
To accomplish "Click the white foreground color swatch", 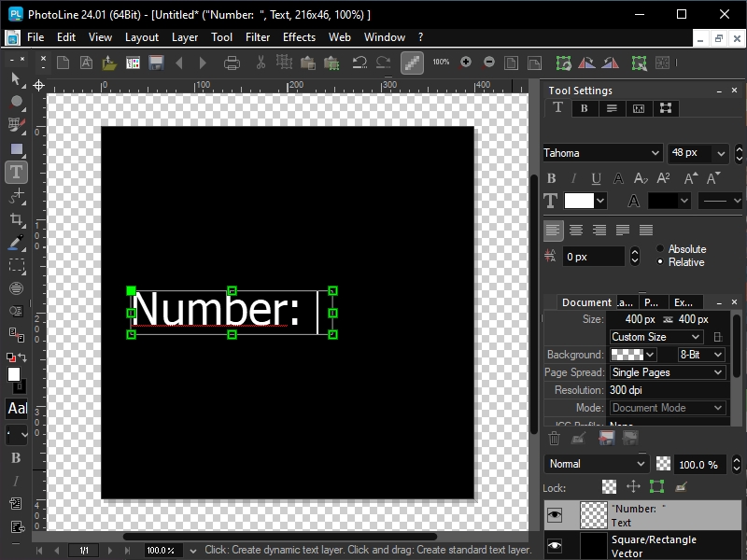I will tap(13, 375).
